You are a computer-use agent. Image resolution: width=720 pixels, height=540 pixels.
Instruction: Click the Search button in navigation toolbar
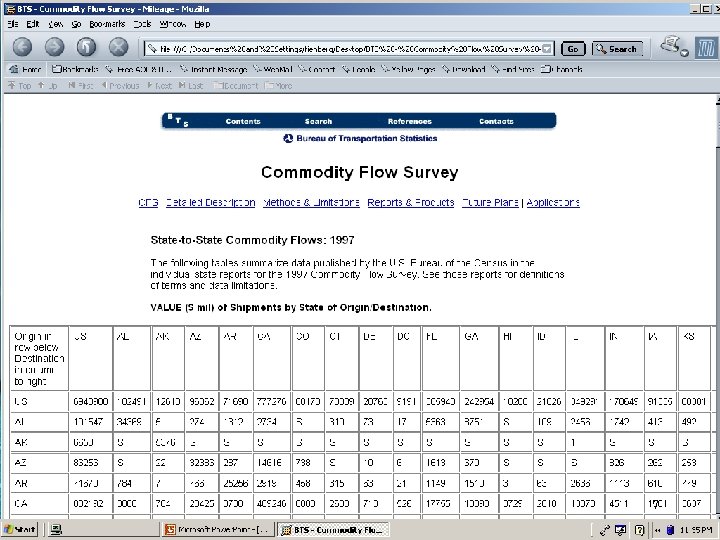(617, 49)
